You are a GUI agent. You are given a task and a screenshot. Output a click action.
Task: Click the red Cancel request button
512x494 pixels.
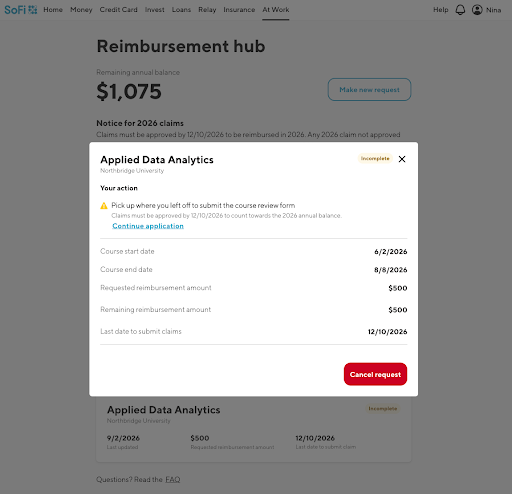coord(375,374)
